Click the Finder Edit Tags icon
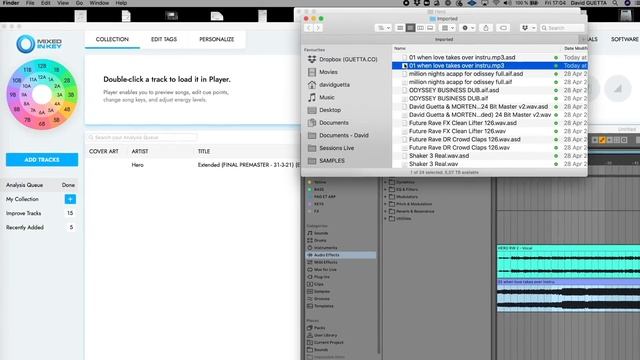The height and width of the screenshot is (360, 640). point(503,28)
